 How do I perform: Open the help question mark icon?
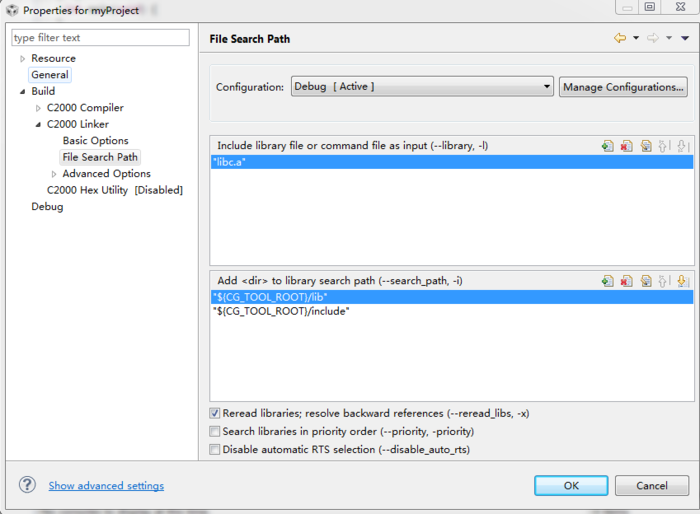27,485
